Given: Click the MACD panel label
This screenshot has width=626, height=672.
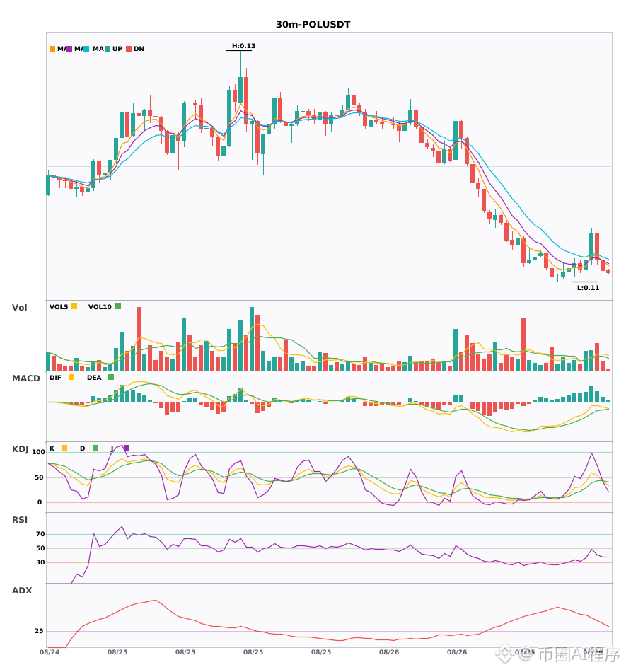Looking at the screenshot, I should pyautogui.click(x=25, y=378).
